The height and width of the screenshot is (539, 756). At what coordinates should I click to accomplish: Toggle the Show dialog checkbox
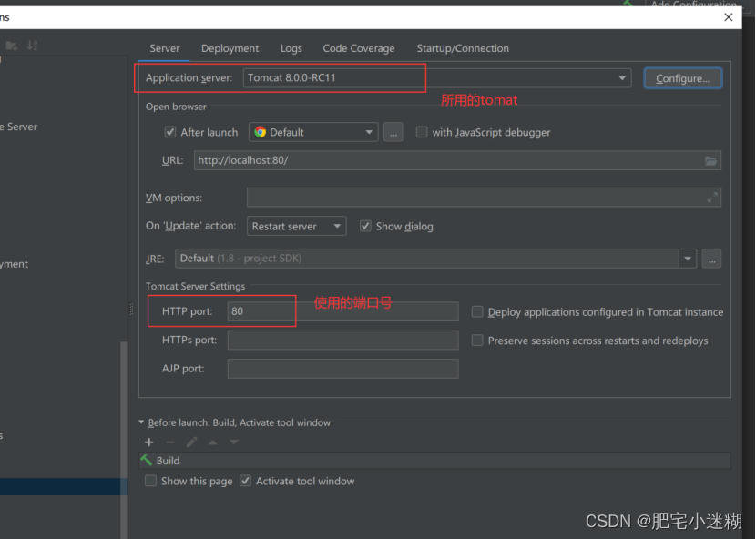click(365, 226)
